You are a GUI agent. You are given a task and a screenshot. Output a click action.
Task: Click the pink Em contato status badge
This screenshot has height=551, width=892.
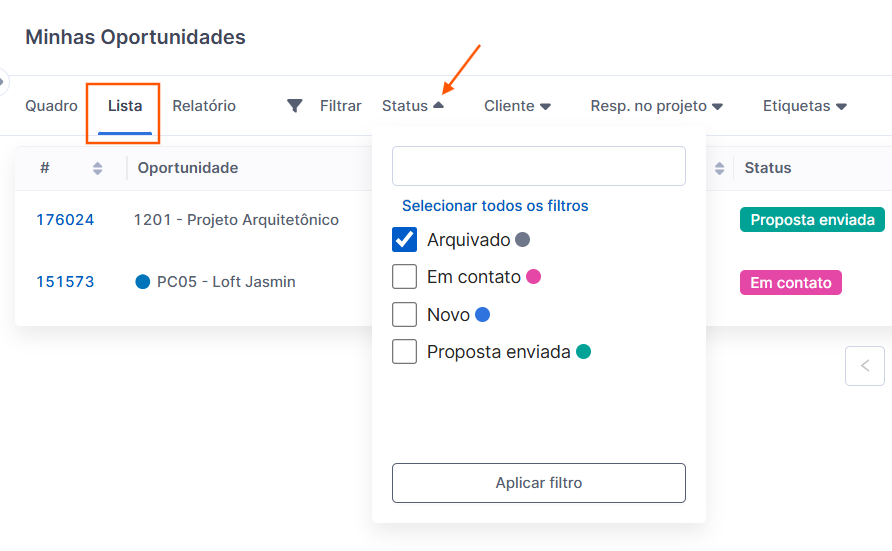click(790, 283)
